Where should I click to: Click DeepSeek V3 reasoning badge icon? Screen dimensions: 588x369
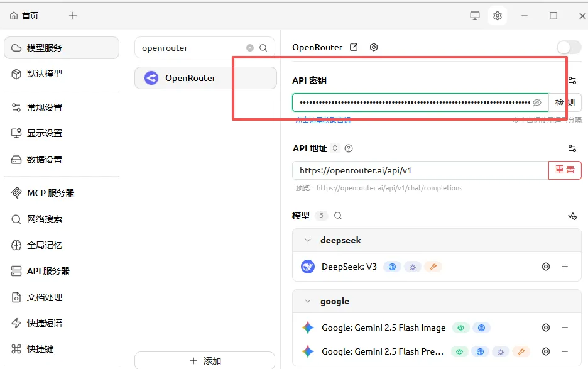point(413,267)
